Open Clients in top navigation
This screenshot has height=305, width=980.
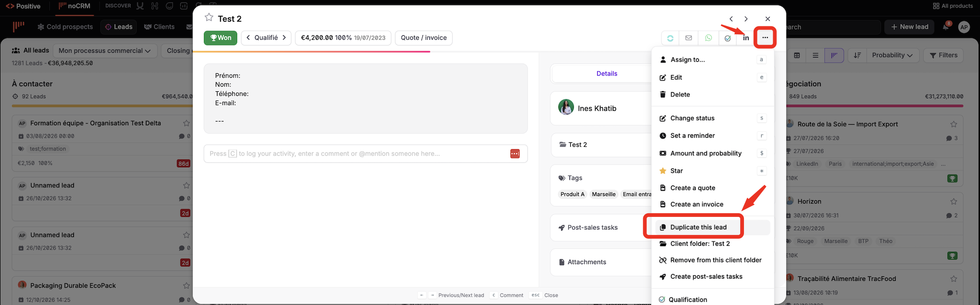pyautogui.click(x=159, y=27)
